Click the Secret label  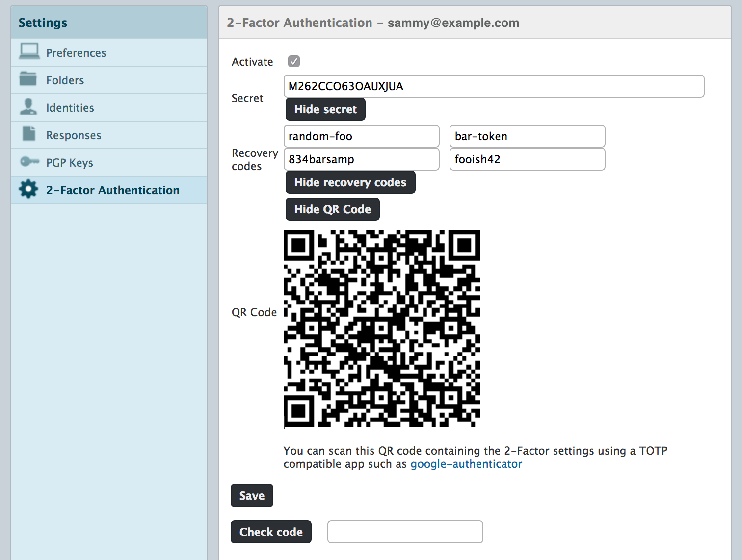[247, 98]
